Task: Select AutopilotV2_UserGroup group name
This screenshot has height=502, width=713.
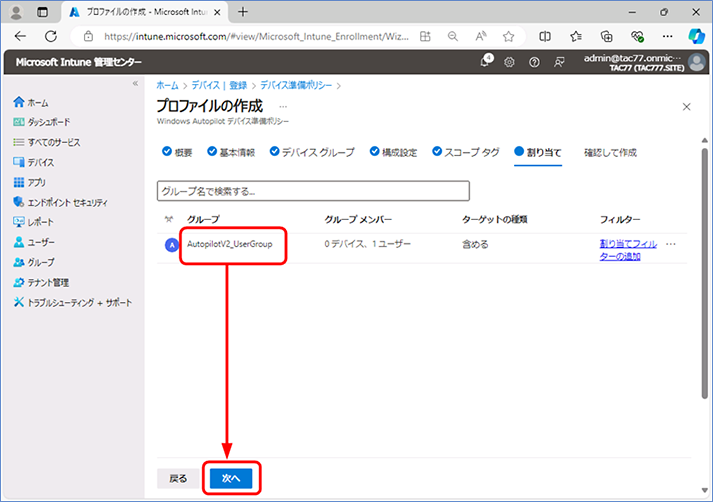Action: click(230, 244)
